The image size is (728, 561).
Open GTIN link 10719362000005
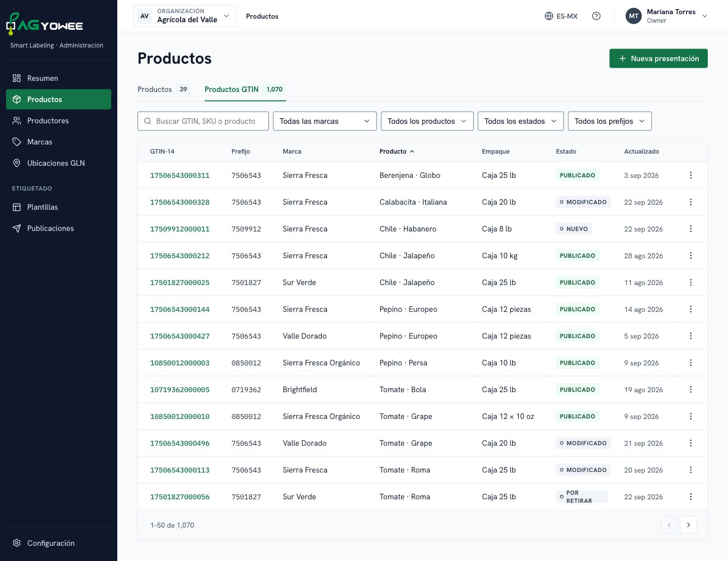click(180, 390)
